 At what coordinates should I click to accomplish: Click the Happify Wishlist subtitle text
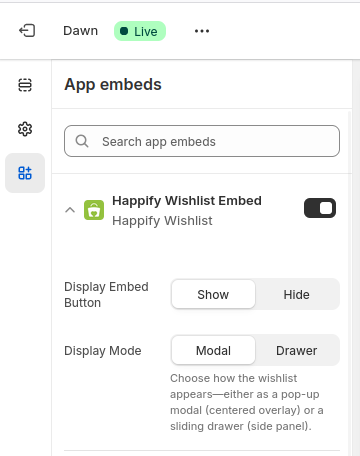coord(162,221)
